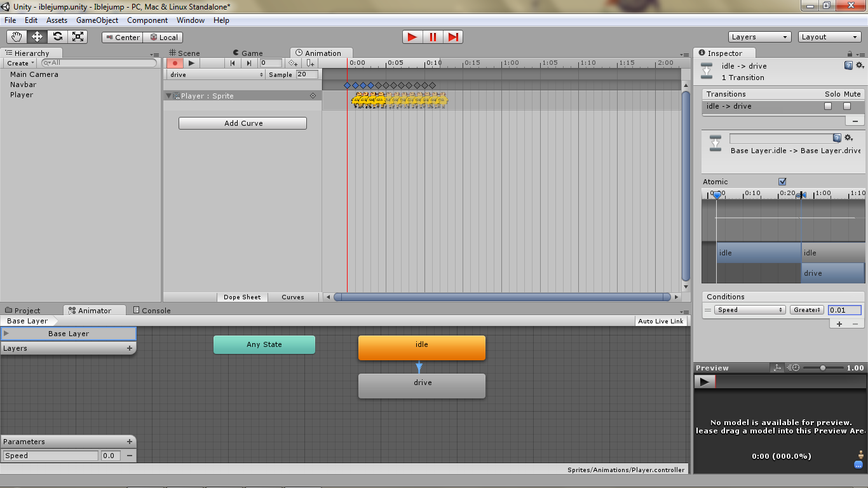
Task: Play the drive animation clip
Action: click(191, 63)
